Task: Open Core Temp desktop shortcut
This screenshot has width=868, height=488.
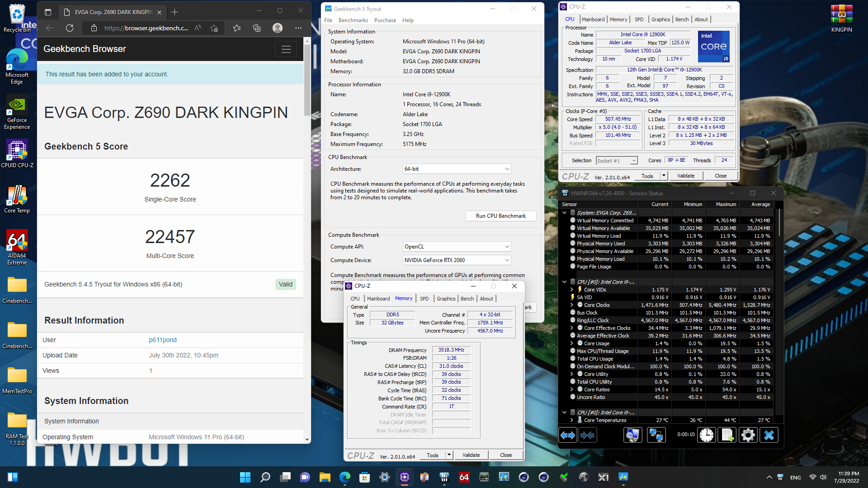Action: point(17,199)
